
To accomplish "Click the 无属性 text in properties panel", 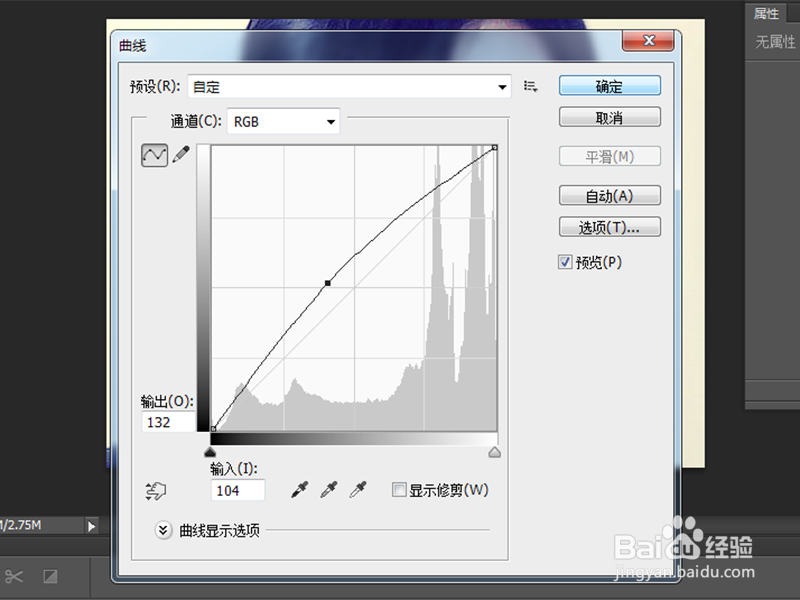I will tap(775, 42).
